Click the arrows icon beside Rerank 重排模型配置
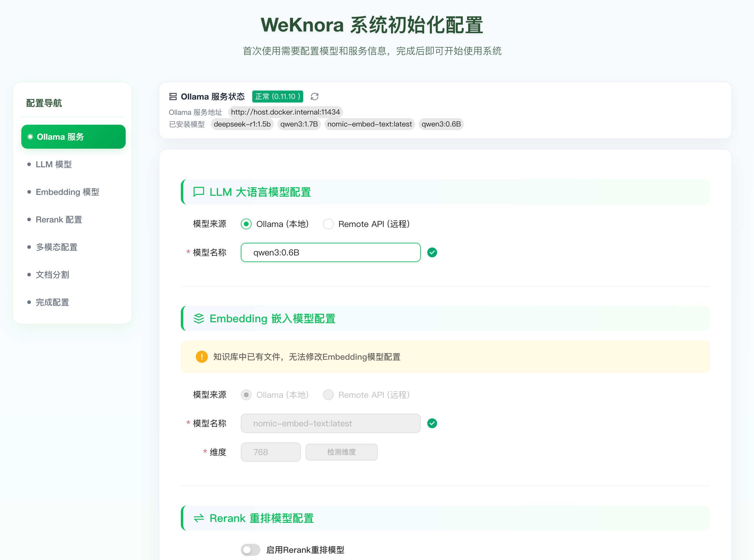 199,518
